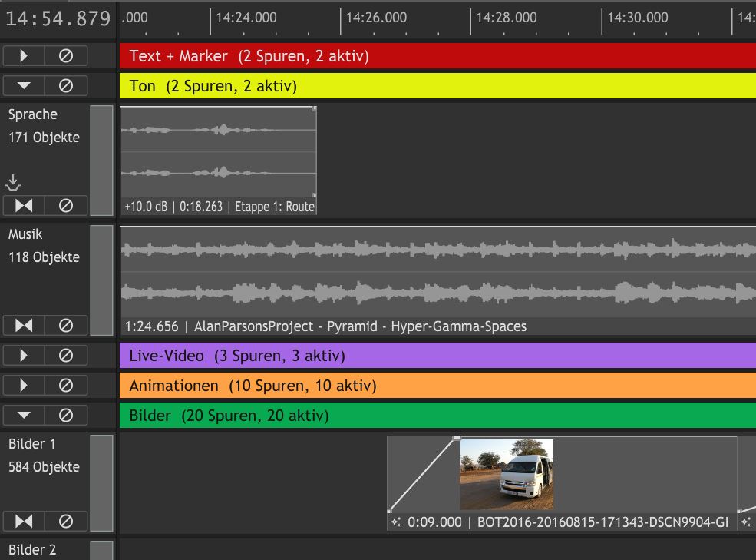The image size is (756, 560).
Task: Click the bowtie icon on Musik track
Action: tap(24, 326)
